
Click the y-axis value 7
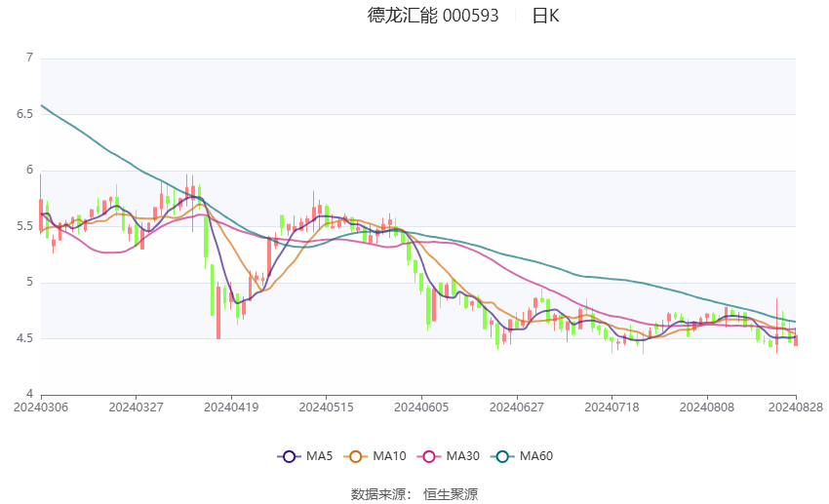click(x=29, y=58)
